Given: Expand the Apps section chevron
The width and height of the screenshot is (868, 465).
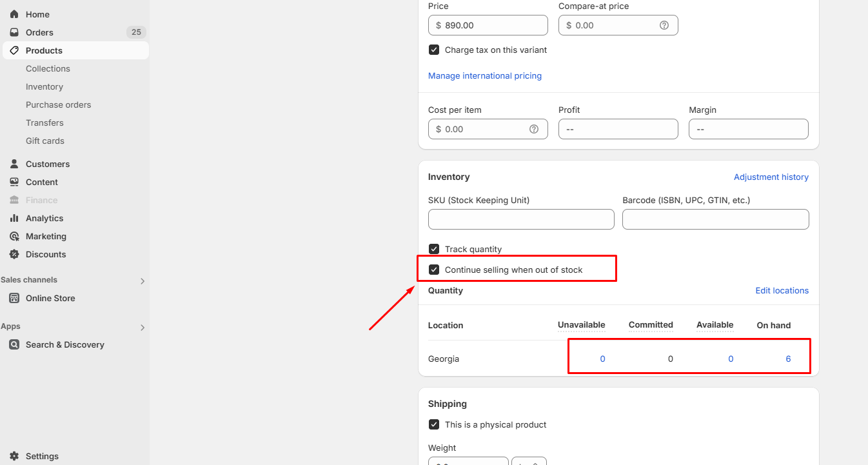Looking at the screenshot, I should (143, 327).
